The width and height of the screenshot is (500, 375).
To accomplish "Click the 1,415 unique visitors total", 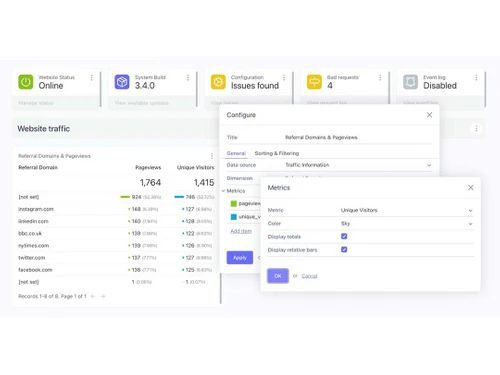I will click(204, 183).
